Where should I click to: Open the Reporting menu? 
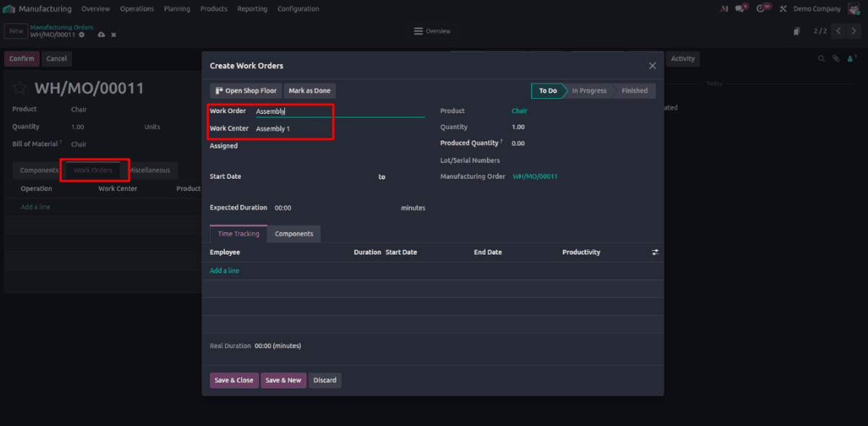252,9
